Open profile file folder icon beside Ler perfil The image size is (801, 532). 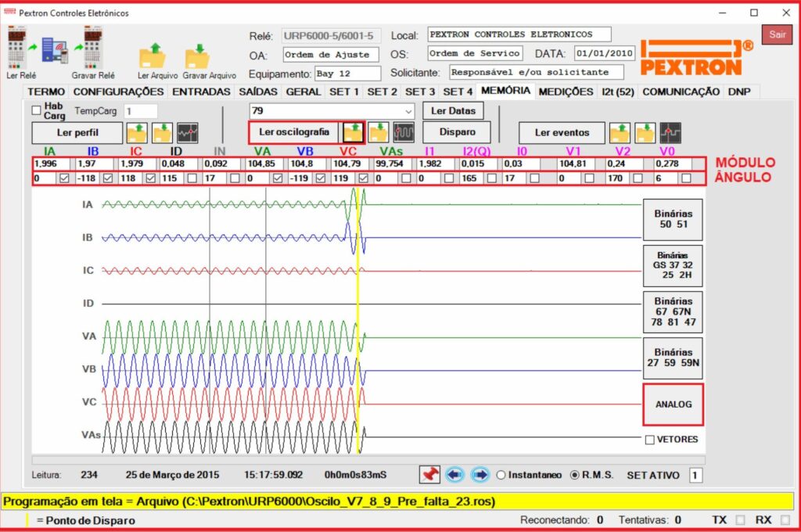click(x=137, y=133)
